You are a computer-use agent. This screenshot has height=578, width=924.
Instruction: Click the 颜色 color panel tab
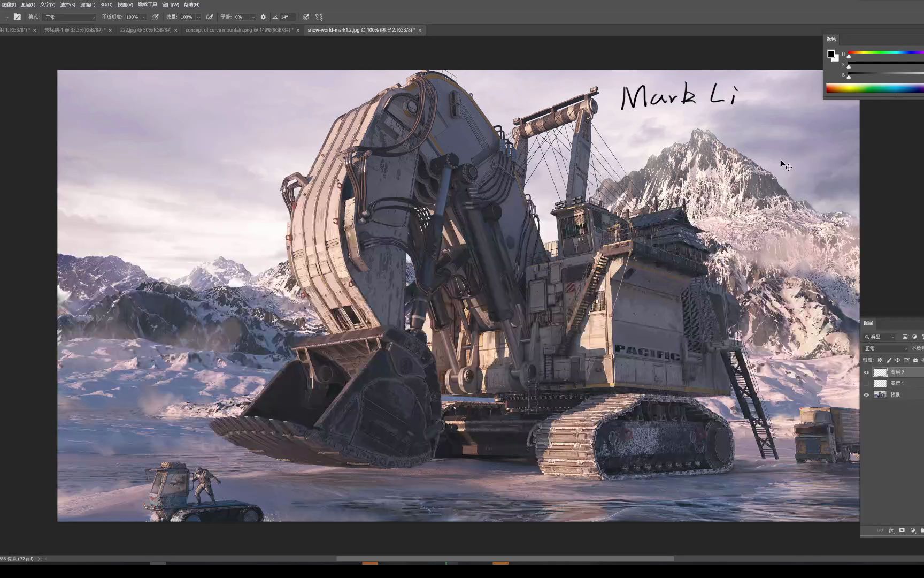(x=831, y=39)
